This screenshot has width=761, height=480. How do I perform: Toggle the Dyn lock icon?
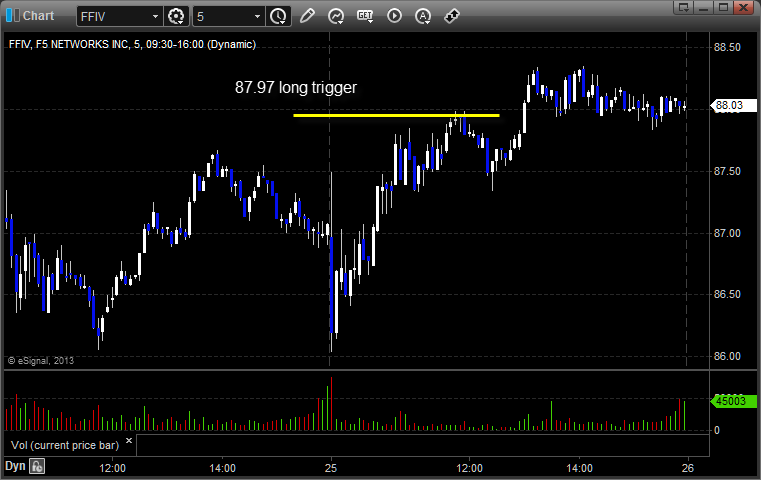pos(37,466)
